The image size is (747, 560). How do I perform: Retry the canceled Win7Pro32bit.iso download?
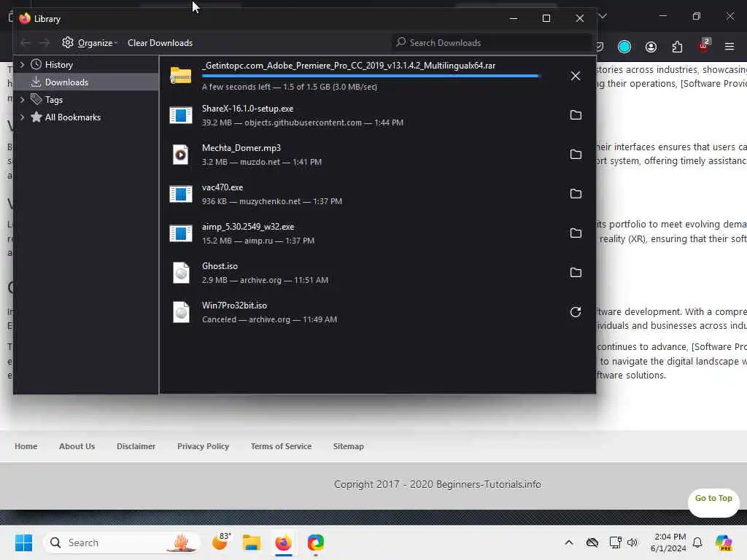tap(576, 312)
